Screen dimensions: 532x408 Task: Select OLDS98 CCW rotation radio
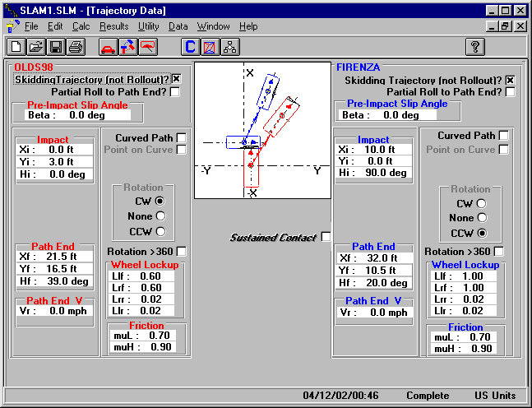point(160,231)
